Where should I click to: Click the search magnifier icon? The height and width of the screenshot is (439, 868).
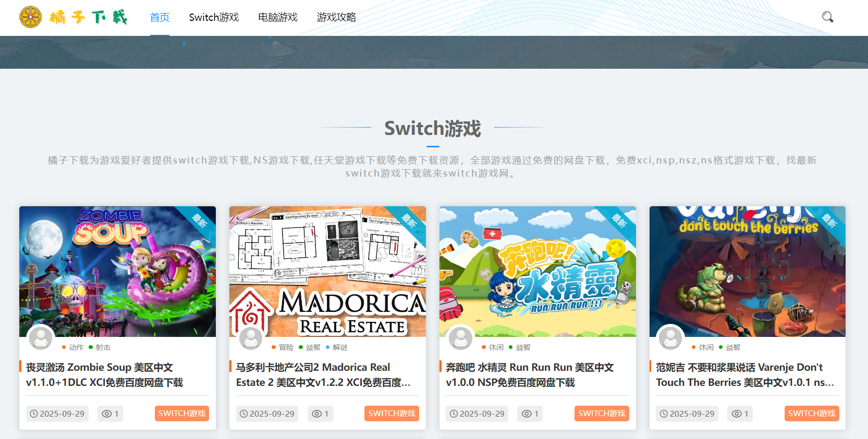click(827, 17)
